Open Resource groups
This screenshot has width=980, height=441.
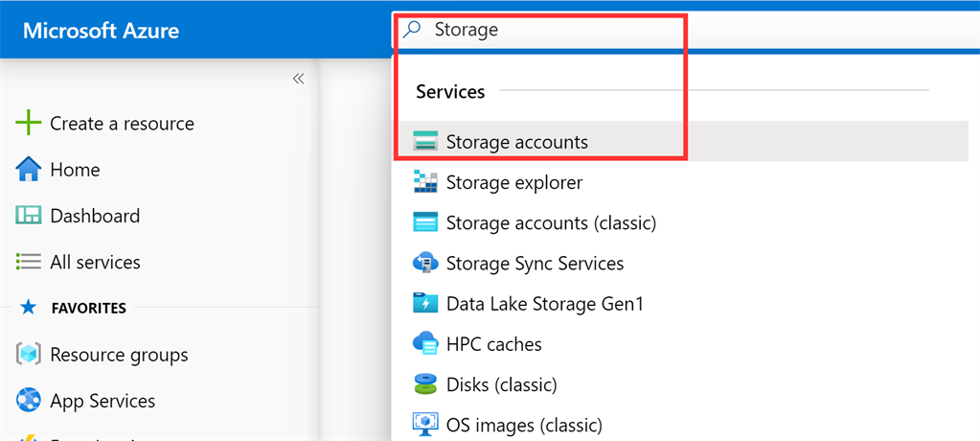(x=119, y=355)
